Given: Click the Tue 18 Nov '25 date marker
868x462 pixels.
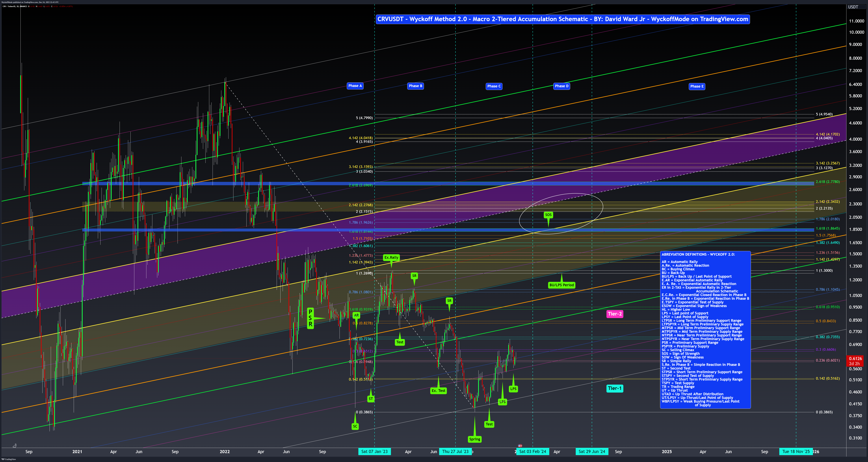Looking at the screenshot, I should point(796,452).
